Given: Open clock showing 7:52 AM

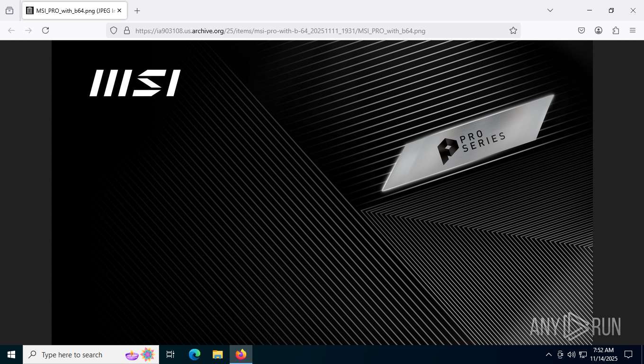Looking at the screenshot, I should 604,355.
